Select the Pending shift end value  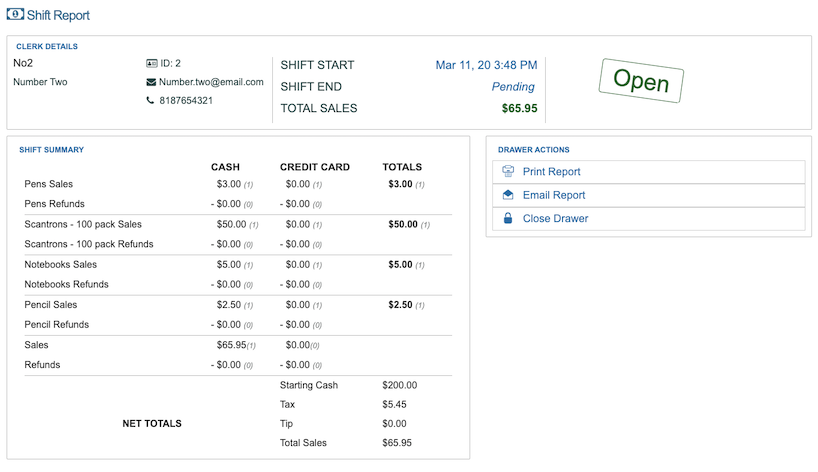(512, 87)
